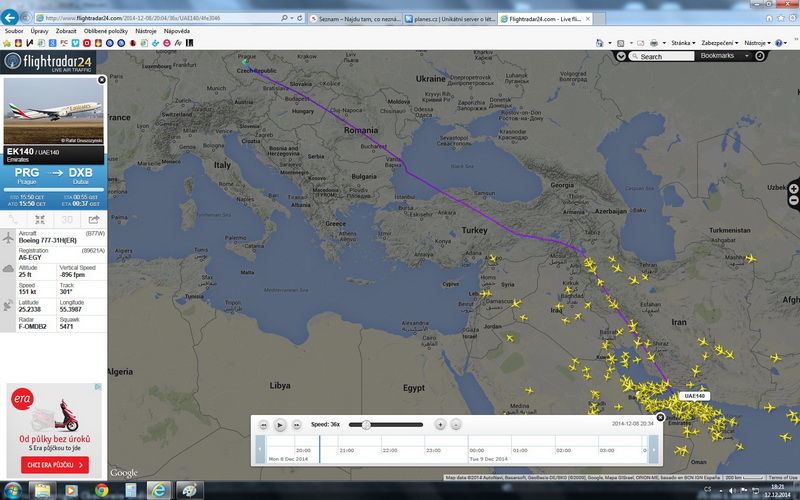
Task: Click the flightradar24 Search input field
Action: coord(661,56)
